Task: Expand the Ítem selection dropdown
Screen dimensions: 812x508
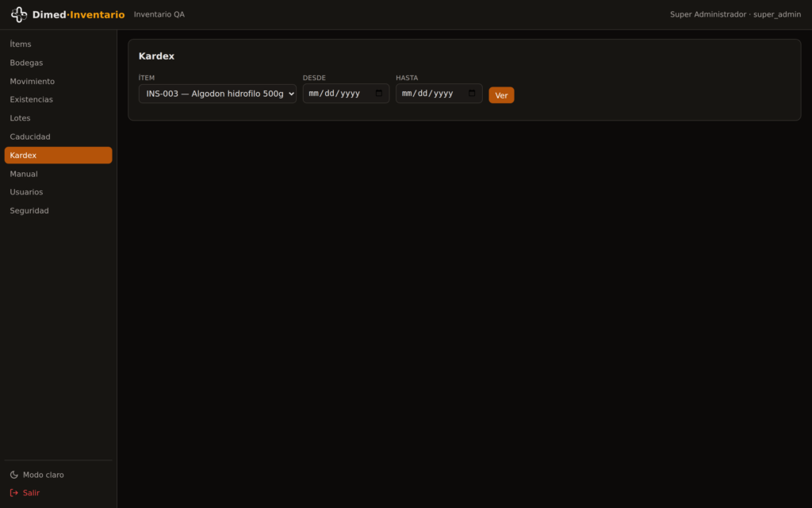Action: (217, 94)
